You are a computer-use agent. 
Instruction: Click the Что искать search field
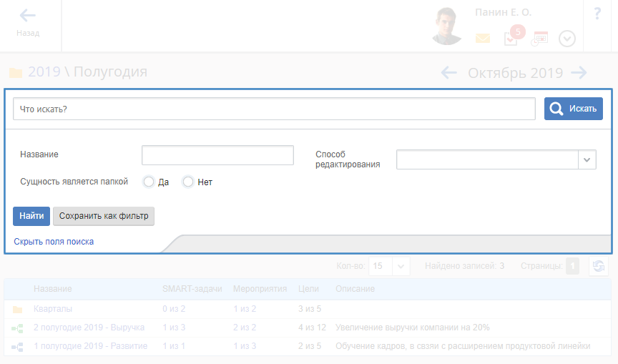pos(274,109)
